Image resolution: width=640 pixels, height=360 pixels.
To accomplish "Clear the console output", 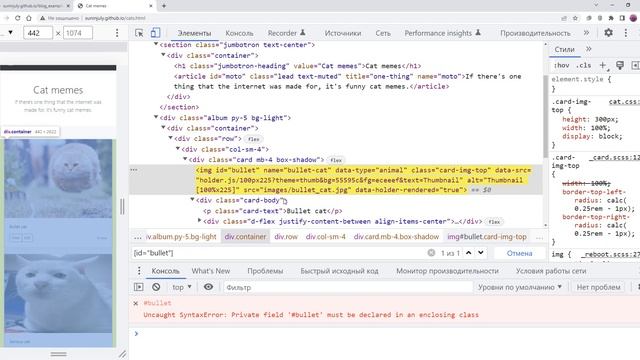I will [x=156, y=287].
